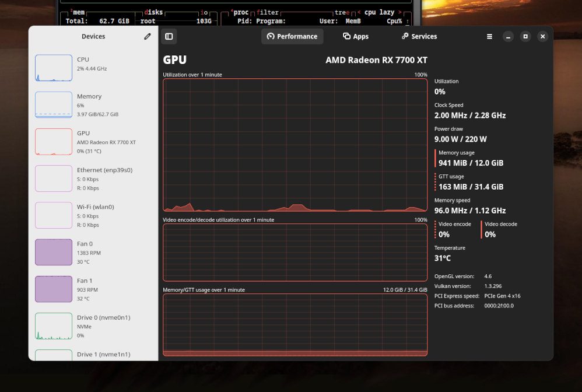This screenshot has height=392, width=582.
Task: Click the Video decode 0% value
Action: click(490, 235)
